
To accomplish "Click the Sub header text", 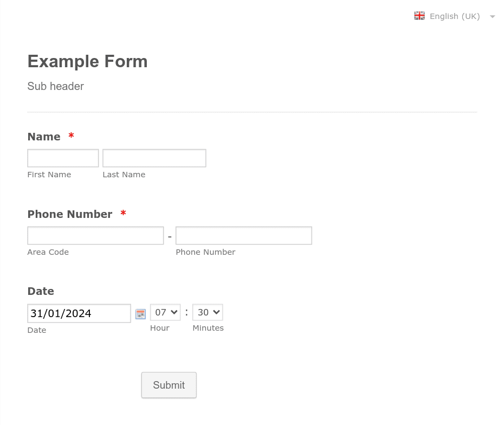I will tap(55, 86).
